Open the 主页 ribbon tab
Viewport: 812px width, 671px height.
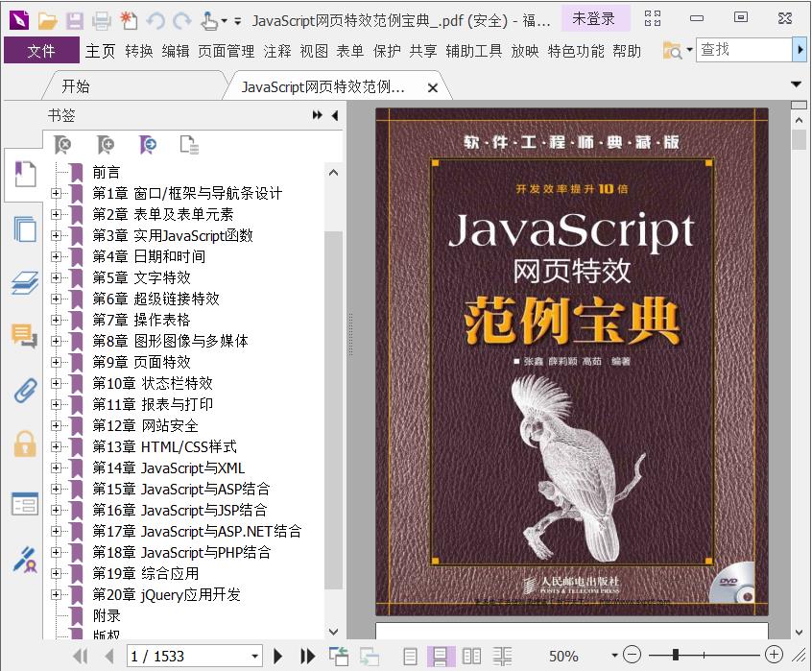tap(101, 51)
